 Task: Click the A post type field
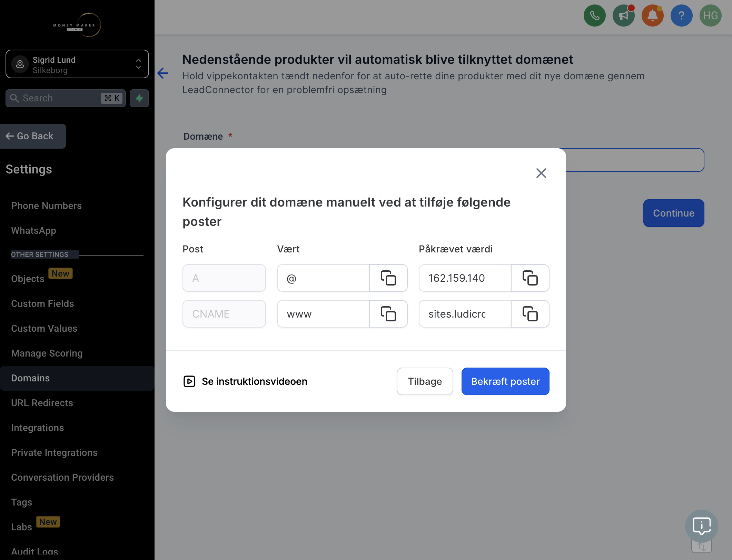[224, 278]
